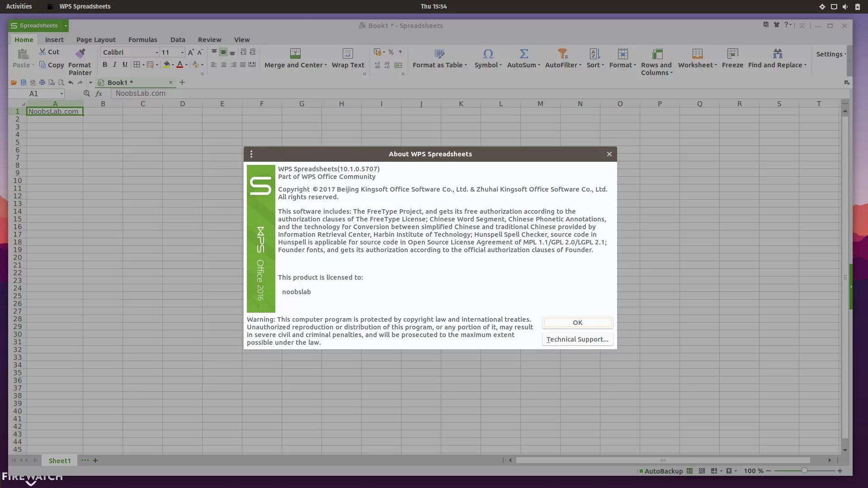Screen dimensions: 868x488
Task: Open the Formulas ribbon tab
Action: click(142, 39)
